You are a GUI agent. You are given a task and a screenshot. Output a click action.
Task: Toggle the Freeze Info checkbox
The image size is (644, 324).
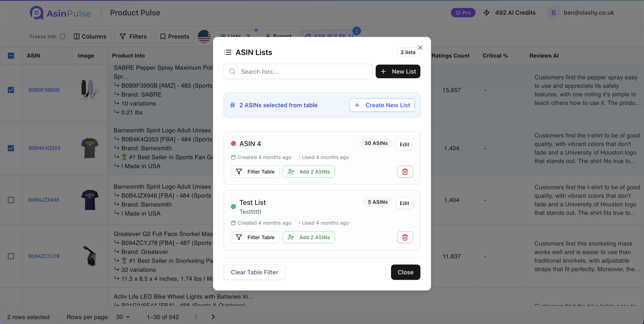click(63, 36)
